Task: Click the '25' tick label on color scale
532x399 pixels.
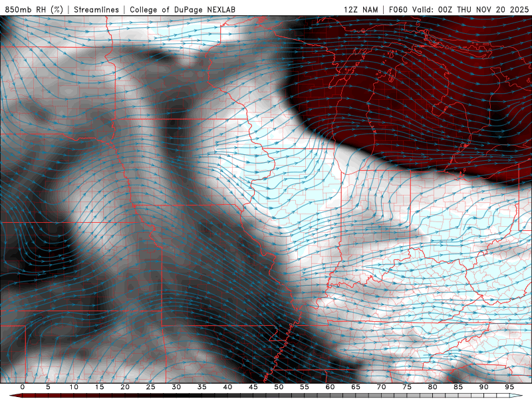Action: tap(151, 387)
